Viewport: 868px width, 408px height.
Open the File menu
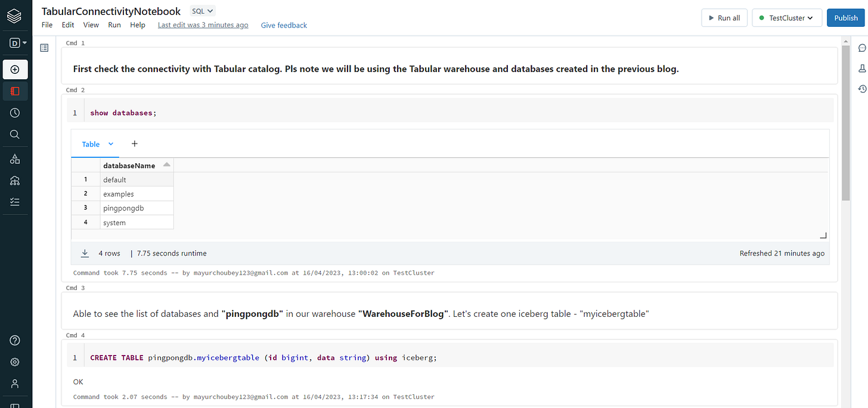tap(46, 25)
